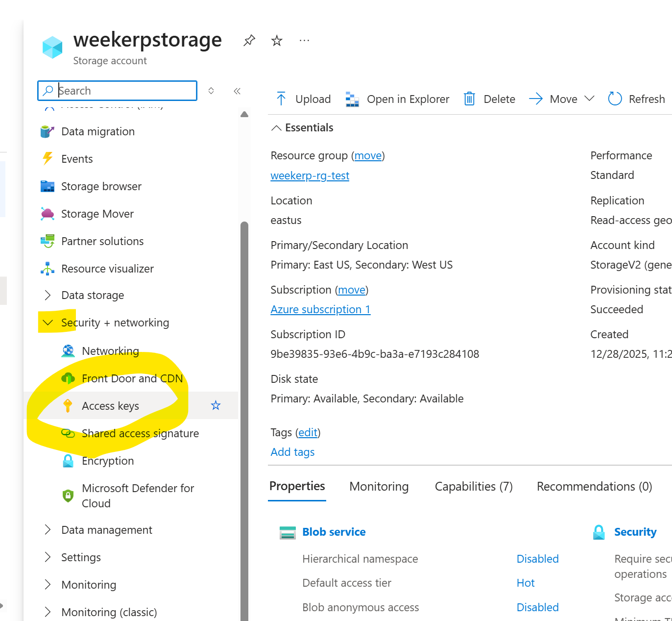The image size is (672, 621).
Task: Open the Move dropdown arrow
Action: 590,99
